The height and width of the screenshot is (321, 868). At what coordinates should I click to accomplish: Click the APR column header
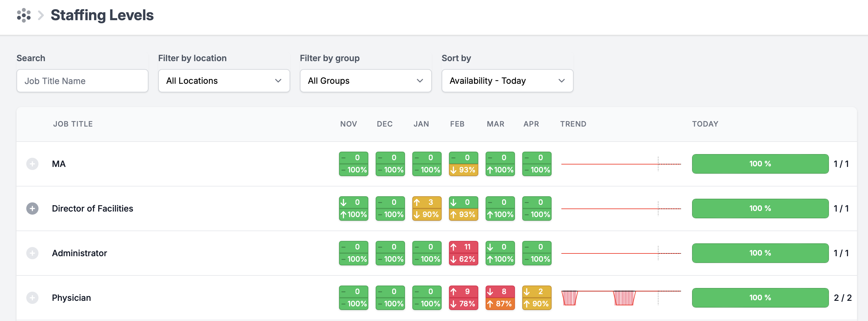(x=531, y=124)
